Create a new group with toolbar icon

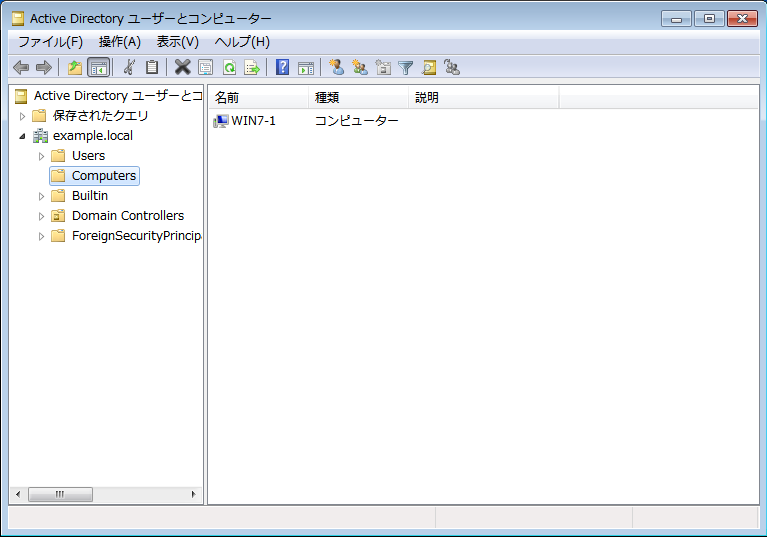click(x=360, y=67)
